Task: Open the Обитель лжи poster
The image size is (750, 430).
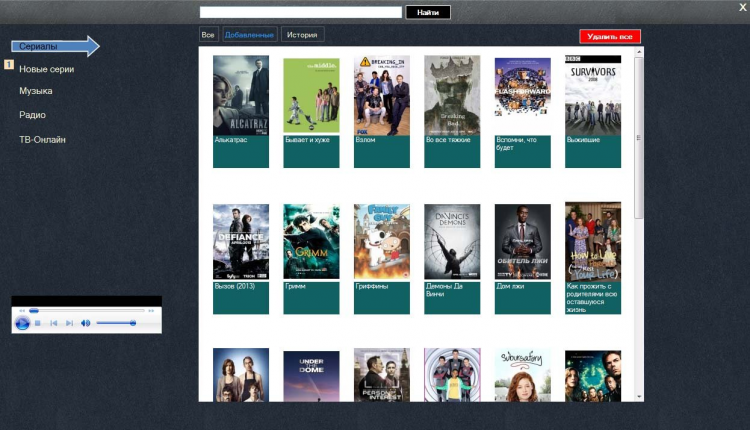Action: pyautogui.click(x=523, y=242)
